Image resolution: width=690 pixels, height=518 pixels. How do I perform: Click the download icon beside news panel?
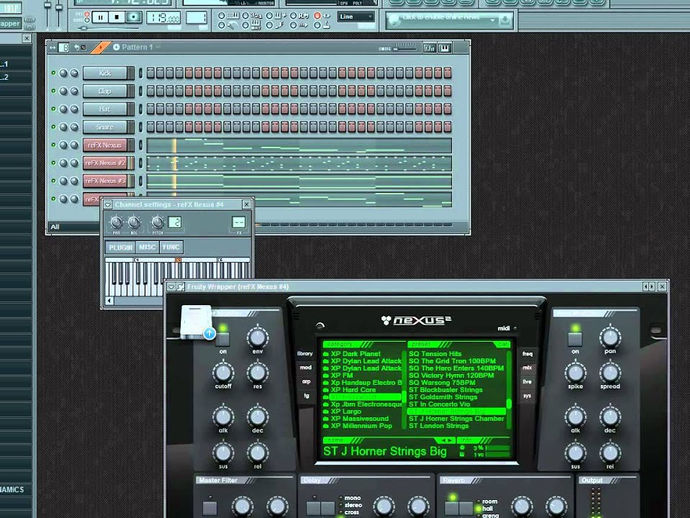coord(505,20)
